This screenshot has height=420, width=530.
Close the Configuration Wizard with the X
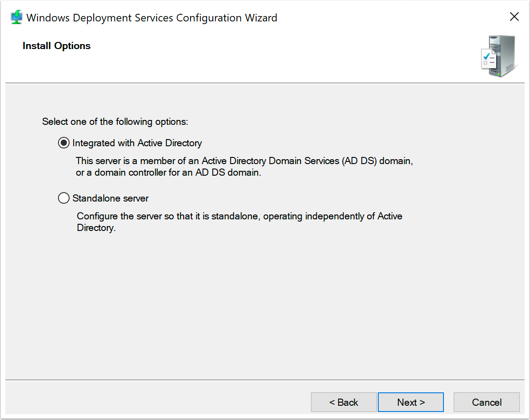[x=514, y=16]
